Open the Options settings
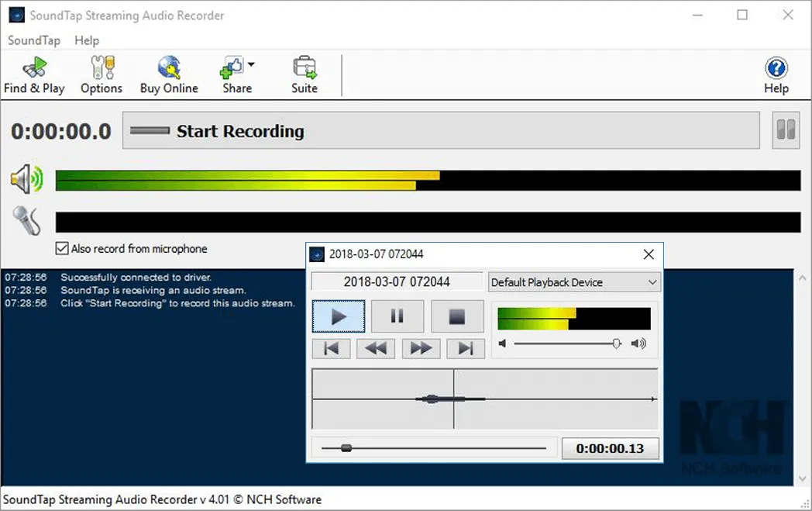812x511 pixels. [x=101, y=74]
